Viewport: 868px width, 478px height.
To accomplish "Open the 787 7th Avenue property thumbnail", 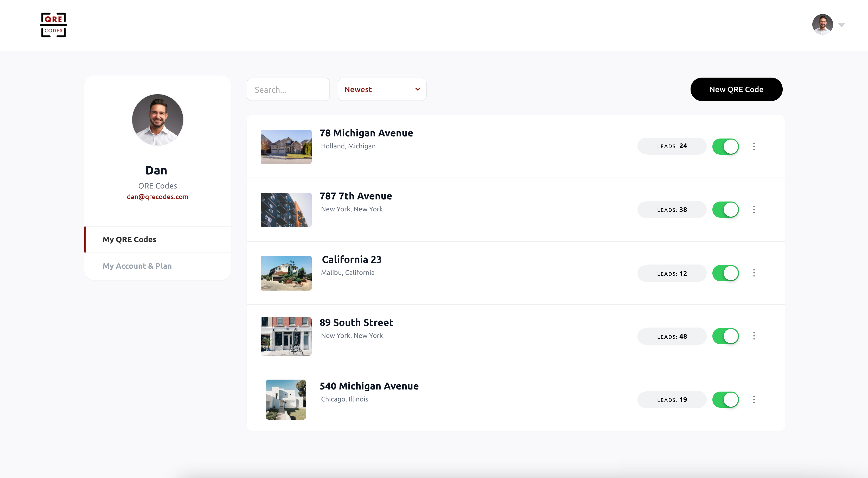I will [286, 210].
